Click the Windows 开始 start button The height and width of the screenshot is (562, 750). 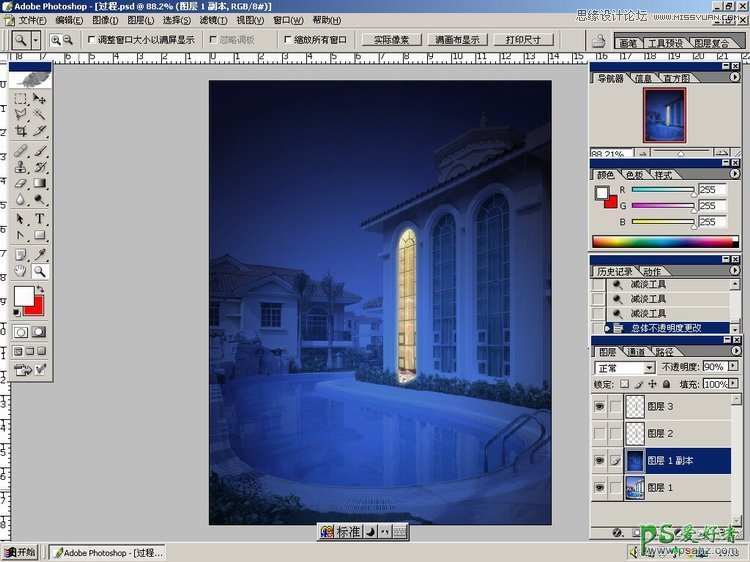(x=20, y=552)
